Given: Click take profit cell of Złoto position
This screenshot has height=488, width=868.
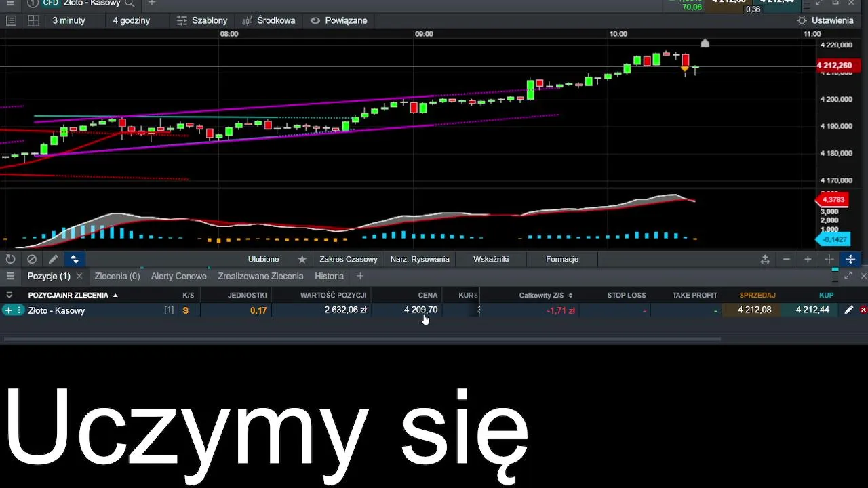Looking at the screenshot, I should 686,310.
